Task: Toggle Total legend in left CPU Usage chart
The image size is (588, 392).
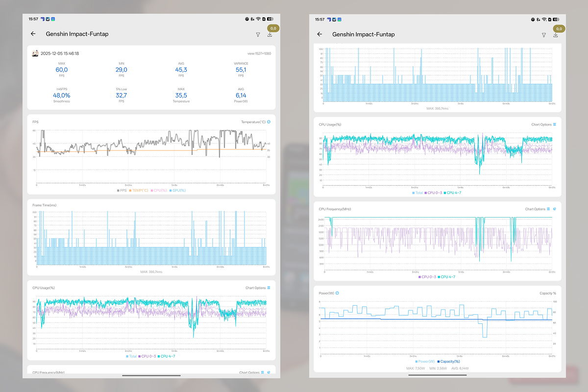Action: tap(132, 356)
